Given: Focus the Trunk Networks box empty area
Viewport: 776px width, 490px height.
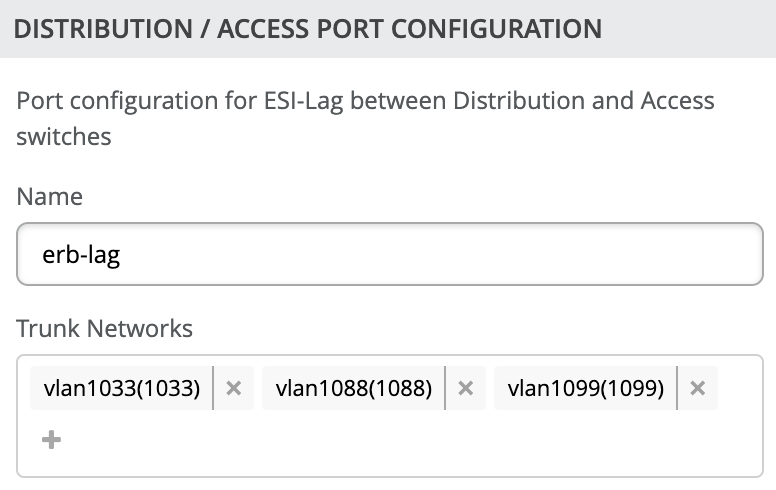Looking at the screenshot, I should (400, 442).
